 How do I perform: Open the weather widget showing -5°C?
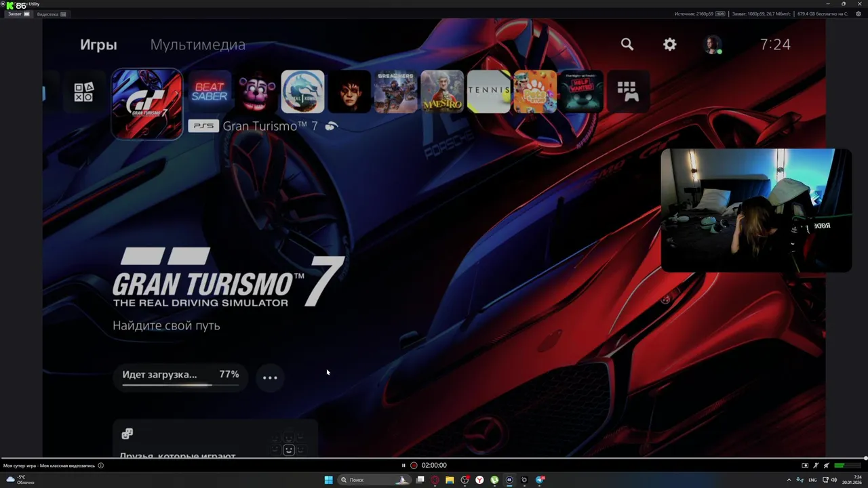tap(19, 480)
